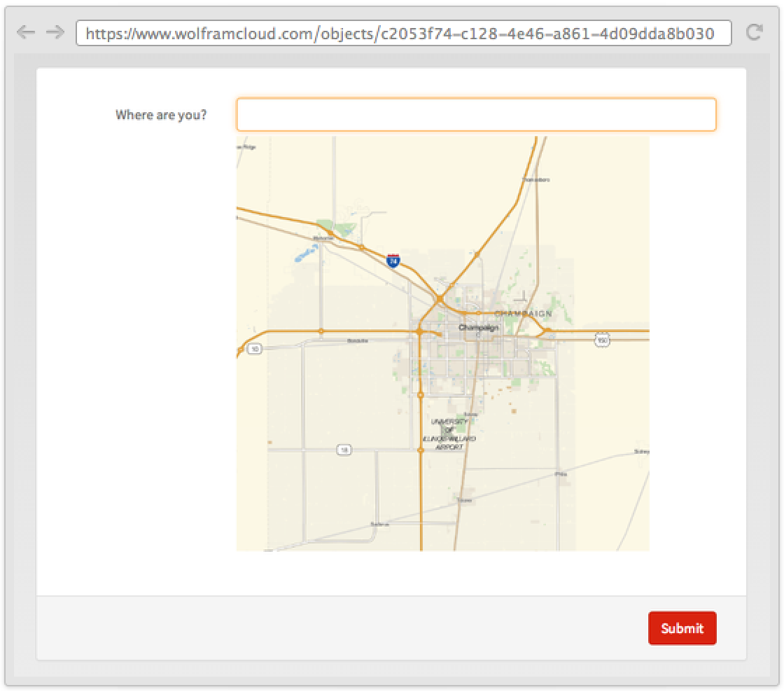Click the Mahomet town label
784x692 pixels.
click(x=323, y=238)
